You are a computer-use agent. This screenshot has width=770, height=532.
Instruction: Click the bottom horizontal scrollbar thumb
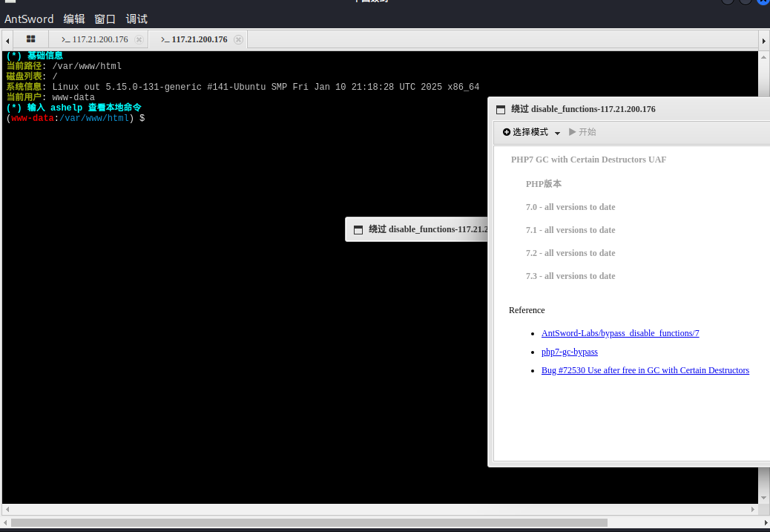[x=309, y=523]
